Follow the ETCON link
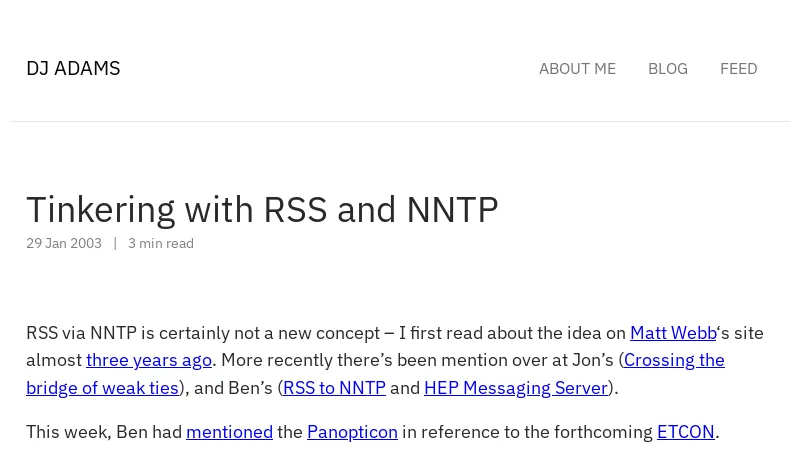 tap(685, 432)
